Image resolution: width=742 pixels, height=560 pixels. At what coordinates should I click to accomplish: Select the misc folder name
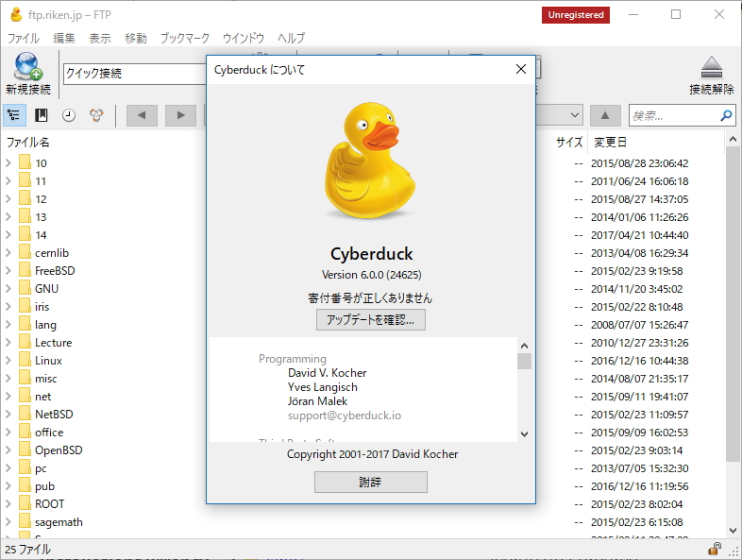pyautogui.click(x=45, y=379)
